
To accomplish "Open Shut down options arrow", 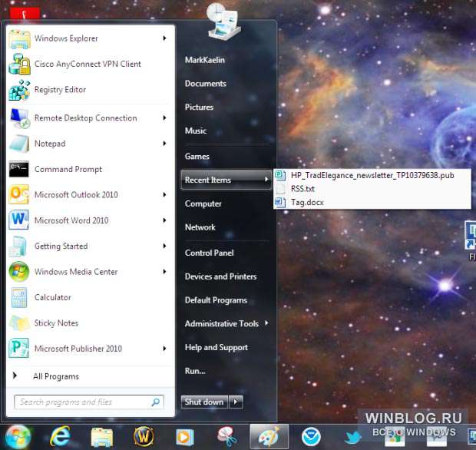I will click(x=236, y=402).
